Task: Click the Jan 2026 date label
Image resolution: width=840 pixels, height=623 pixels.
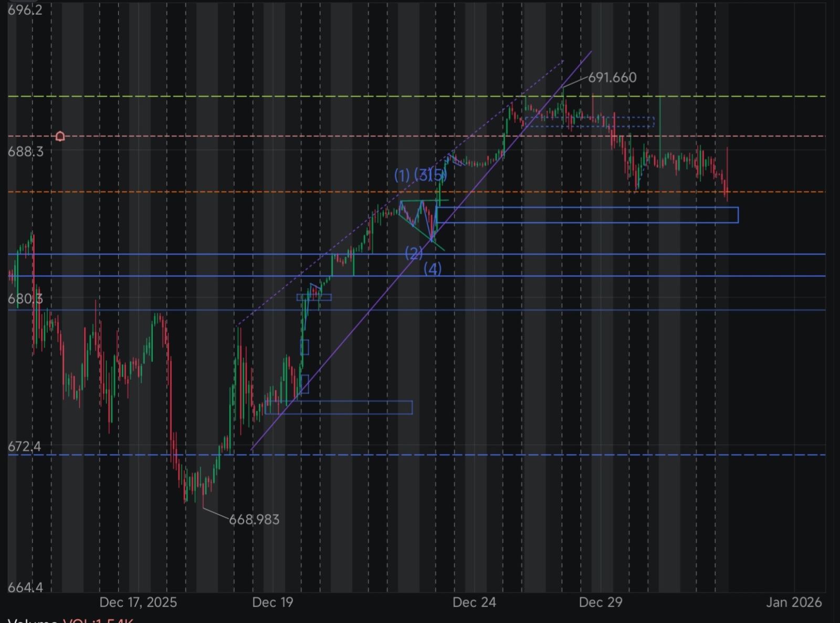Action: [x=794, y=602]
